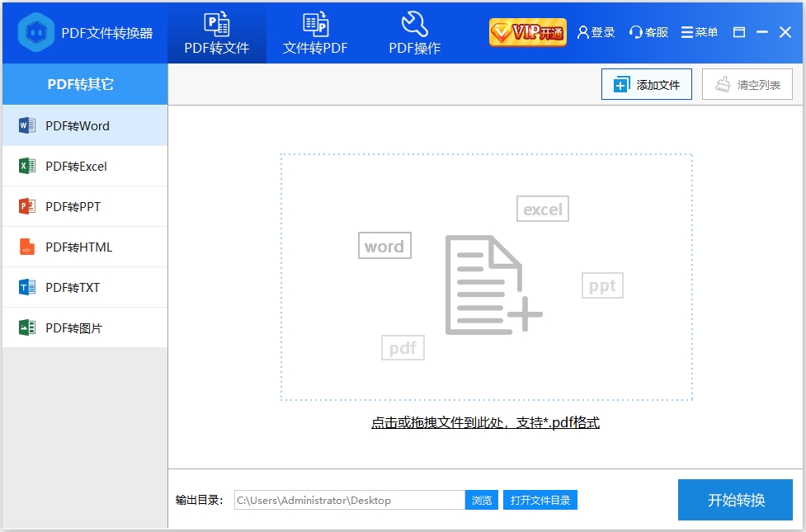Screen dimensions: 806x532
Task: Select the PDF转Word conversion icon
Action: click(x=26, y=125)
